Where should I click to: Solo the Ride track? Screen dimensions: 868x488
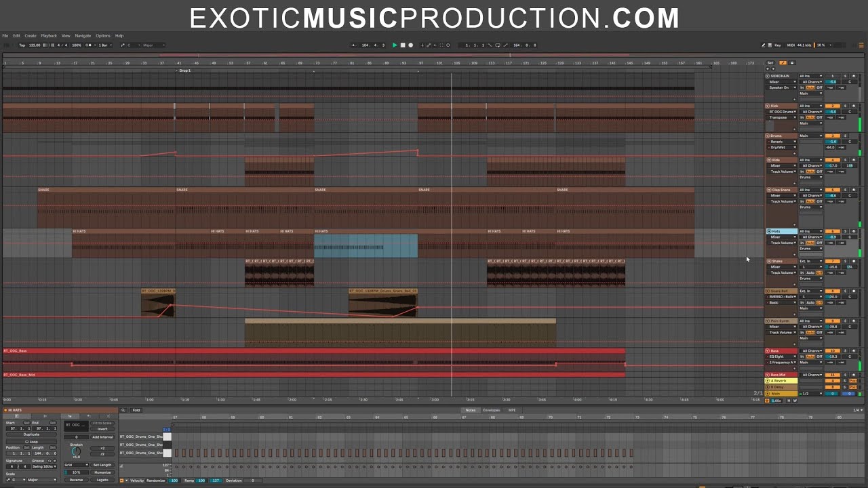845,160
